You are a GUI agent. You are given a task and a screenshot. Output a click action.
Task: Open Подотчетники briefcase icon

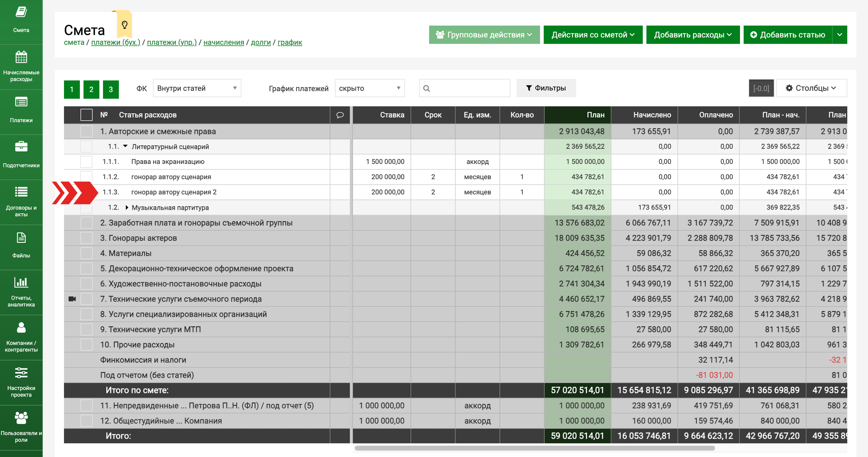tap(21, 147)
